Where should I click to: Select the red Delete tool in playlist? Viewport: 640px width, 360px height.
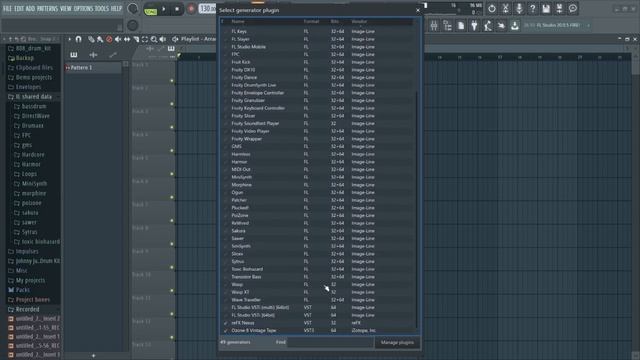tap(109, 39)
